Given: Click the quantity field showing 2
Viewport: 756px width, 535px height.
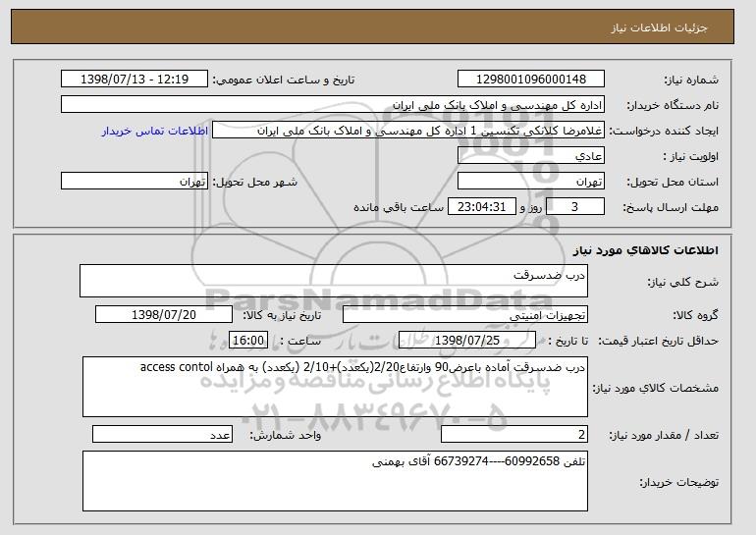Looking at the screenshot, I should pos(514,434).
